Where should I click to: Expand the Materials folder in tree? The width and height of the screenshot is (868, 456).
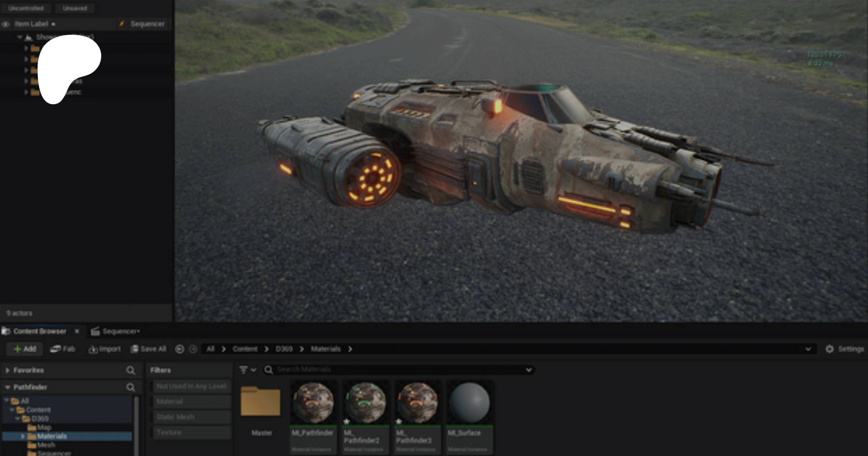[x=23, y=436]
